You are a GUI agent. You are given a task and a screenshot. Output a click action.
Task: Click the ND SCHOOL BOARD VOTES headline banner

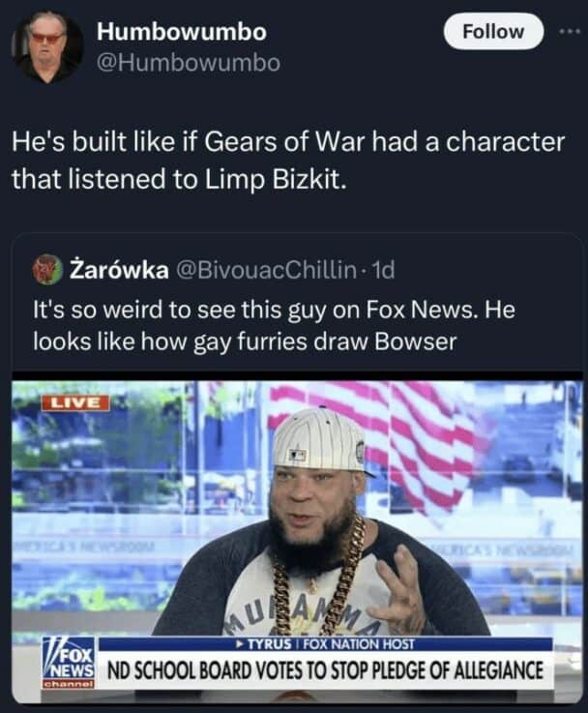(x=325, y=670)
